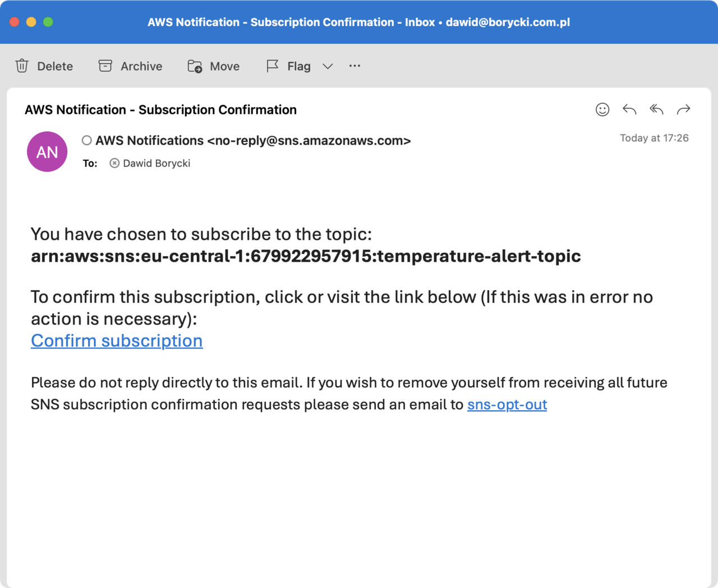The image size is (718, 588).
Task: Click the bold SNS topic ARN text
Action: tap(306, 256)
